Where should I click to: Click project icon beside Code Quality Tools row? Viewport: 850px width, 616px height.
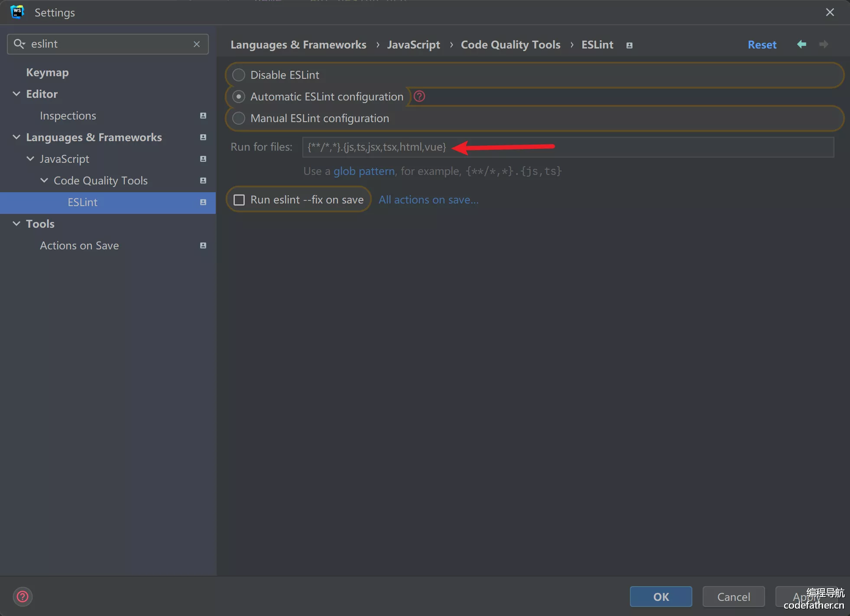tap(203, 181)
